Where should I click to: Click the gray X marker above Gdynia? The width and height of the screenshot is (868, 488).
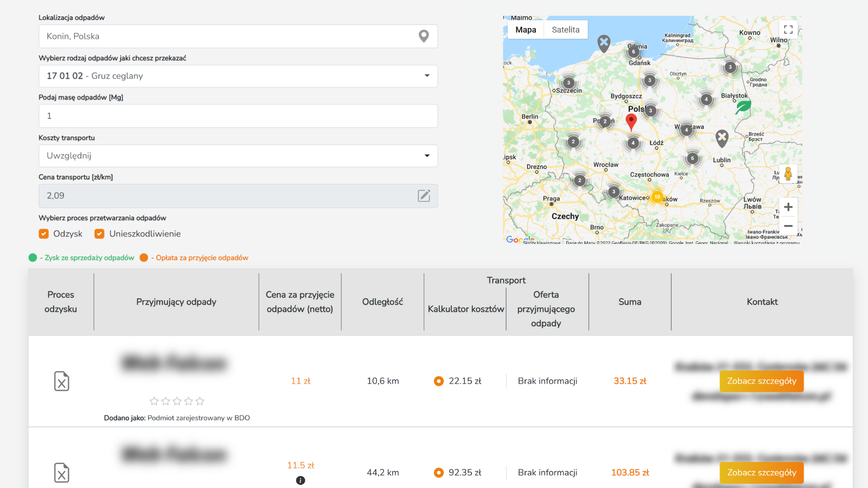click(604, 43)
